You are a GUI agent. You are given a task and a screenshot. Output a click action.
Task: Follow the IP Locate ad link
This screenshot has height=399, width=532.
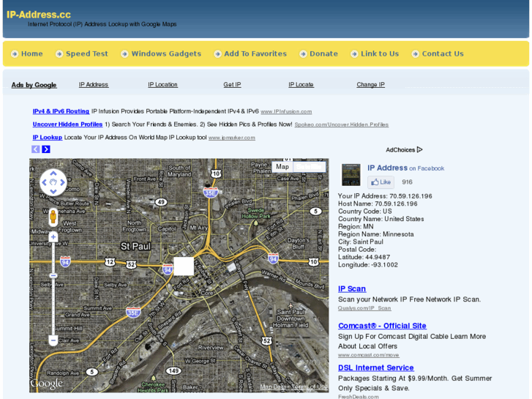point(301,84)
